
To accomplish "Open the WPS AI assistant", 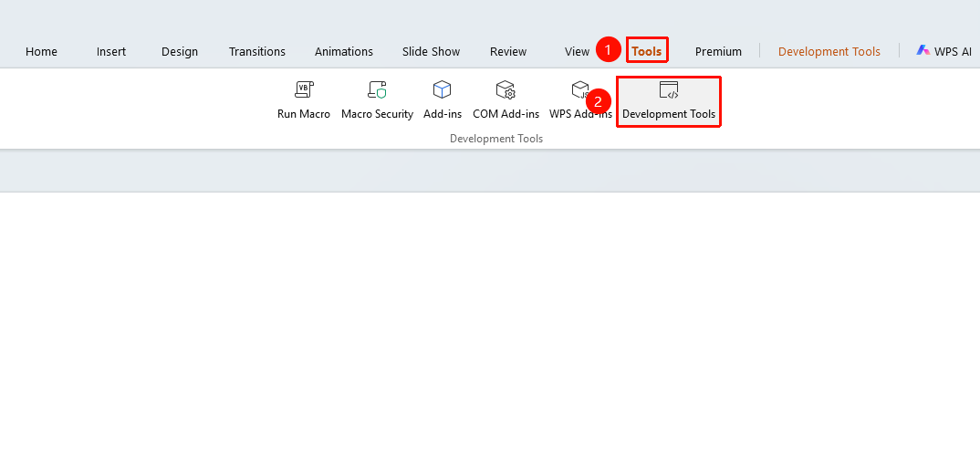I will point(944,51).
